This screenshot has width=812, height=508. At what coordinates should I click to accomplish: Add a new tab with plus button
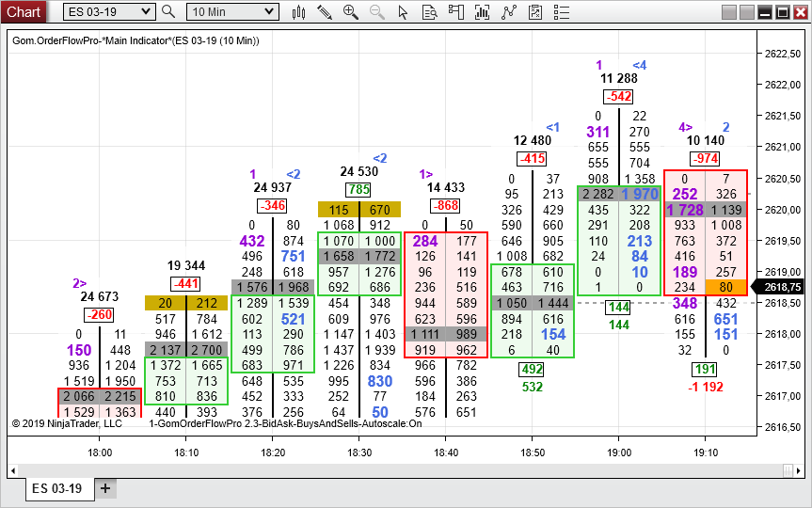105,488
